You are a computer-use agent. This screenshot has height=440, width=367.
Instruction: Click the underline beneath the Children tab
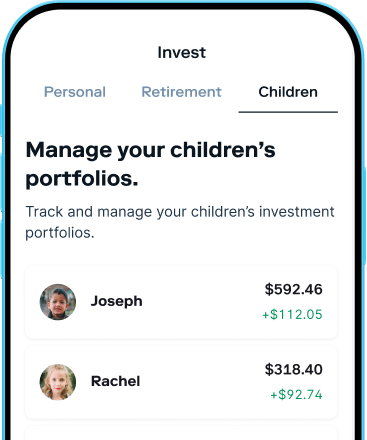click(x=288, y=112)
